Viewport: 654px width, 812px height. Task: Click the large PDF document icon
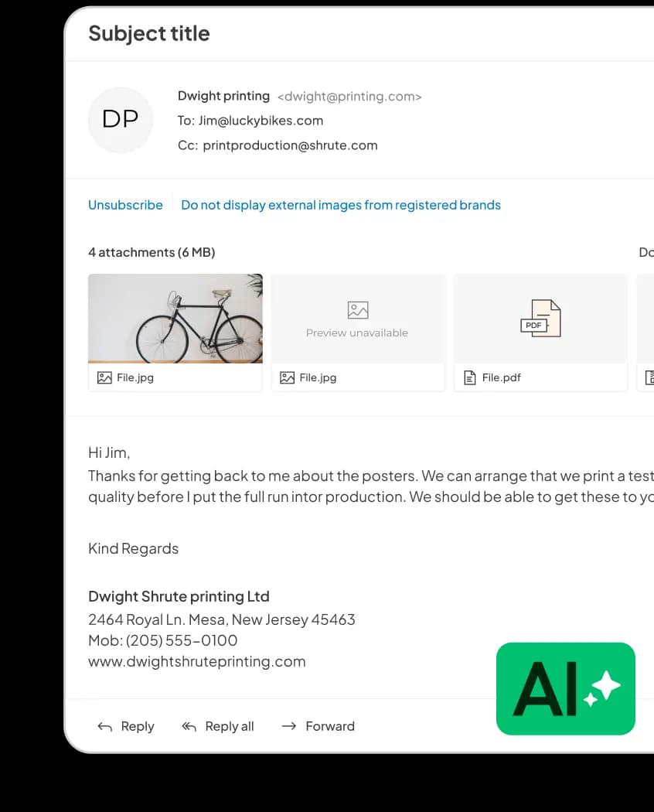(x=540, y=318)
